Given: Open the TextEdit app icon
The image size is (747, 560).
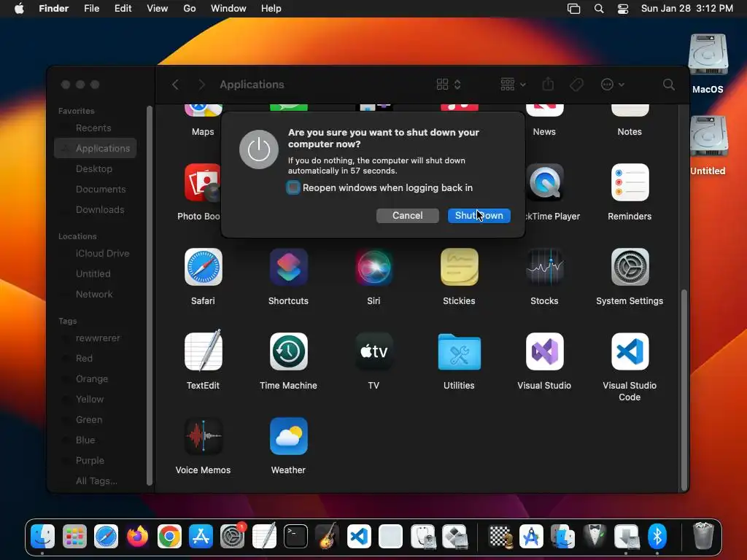Looking at the screenshot, I should 203,351.
